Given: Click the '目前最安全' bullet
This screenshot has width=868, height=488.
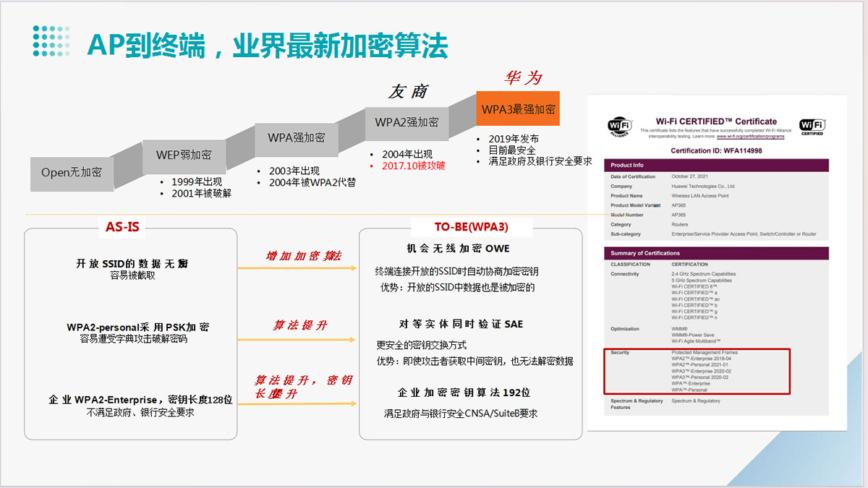Looking at the screenshot, I should [512, 150].
